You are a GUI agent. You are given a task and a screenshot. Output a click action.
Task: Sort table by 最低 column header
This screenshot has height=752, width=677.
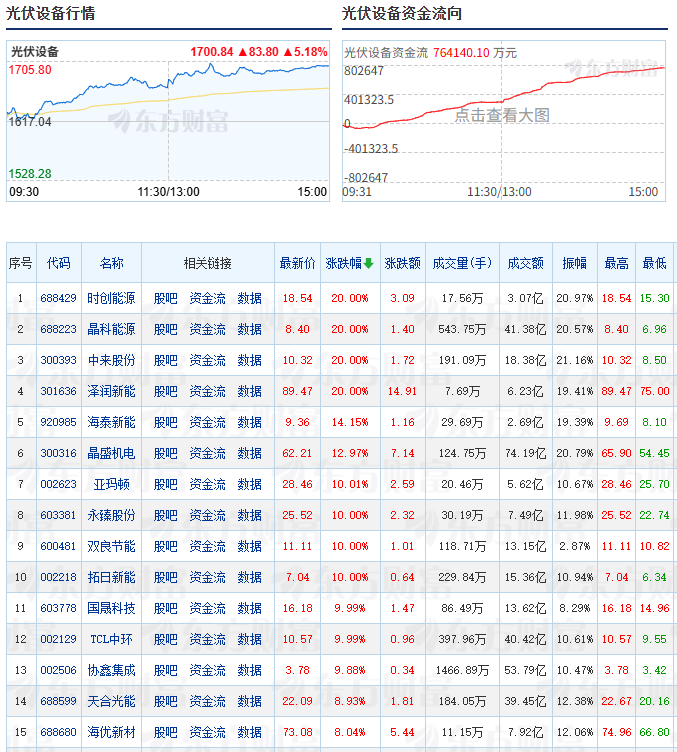[654, 263]
